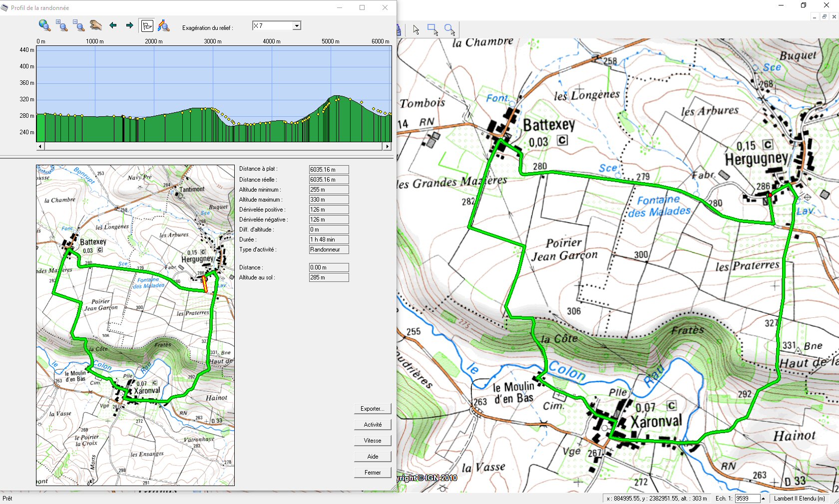Click the zoom on route icon
The height and width of the screenshot is (504, 839).
point(164,25)
